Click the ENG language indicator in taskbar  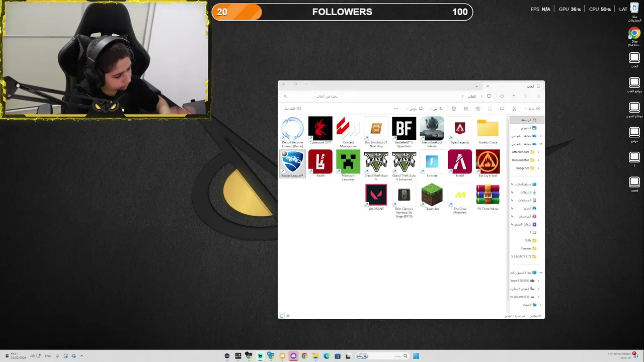48,356
